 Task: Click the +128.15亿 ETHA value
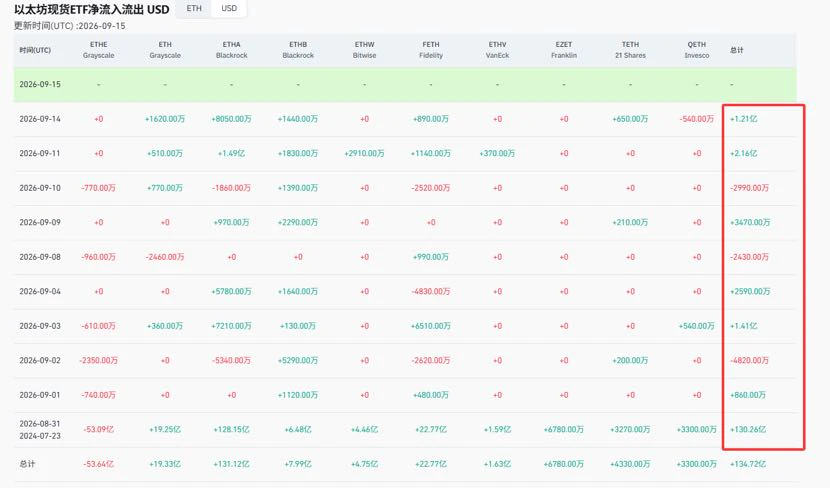coord(231,430)
